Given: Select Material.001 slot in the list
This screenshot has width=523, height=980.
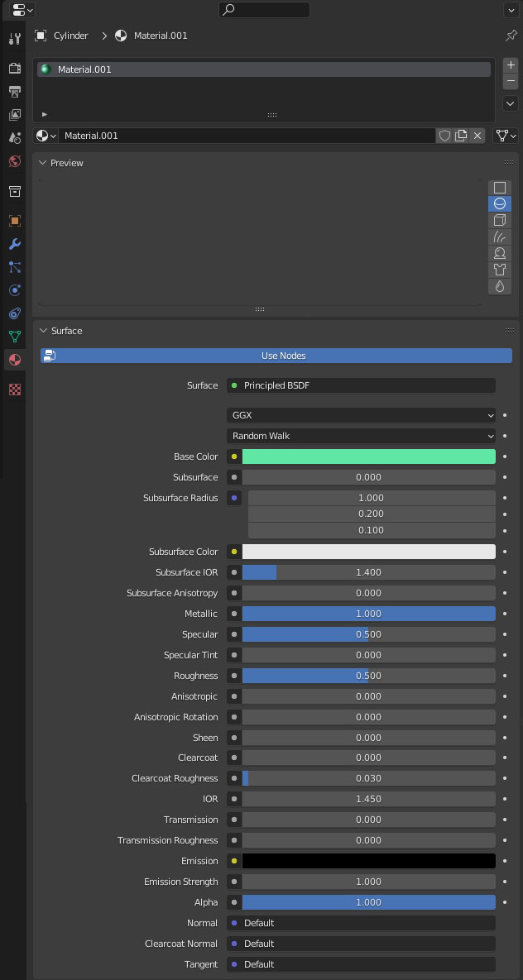Looking at the screenshot, I should [x=264, y=69].
